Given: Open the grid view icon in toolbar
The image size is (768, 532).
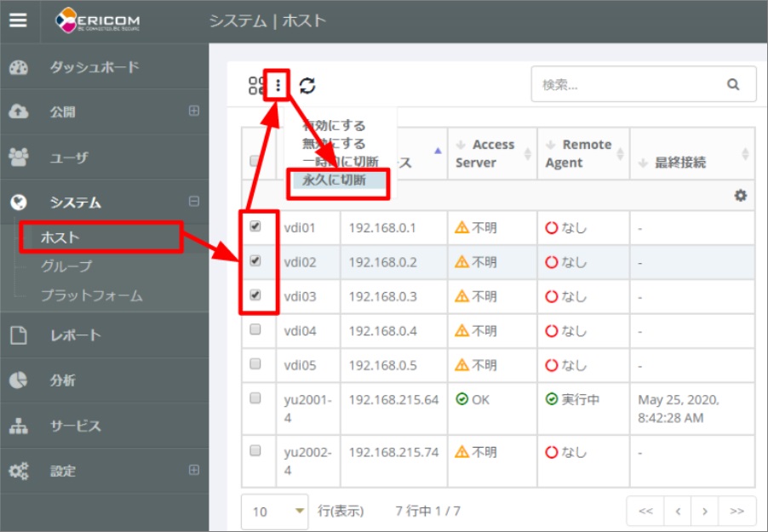Looking at the screenshot, I should (256, 85).
